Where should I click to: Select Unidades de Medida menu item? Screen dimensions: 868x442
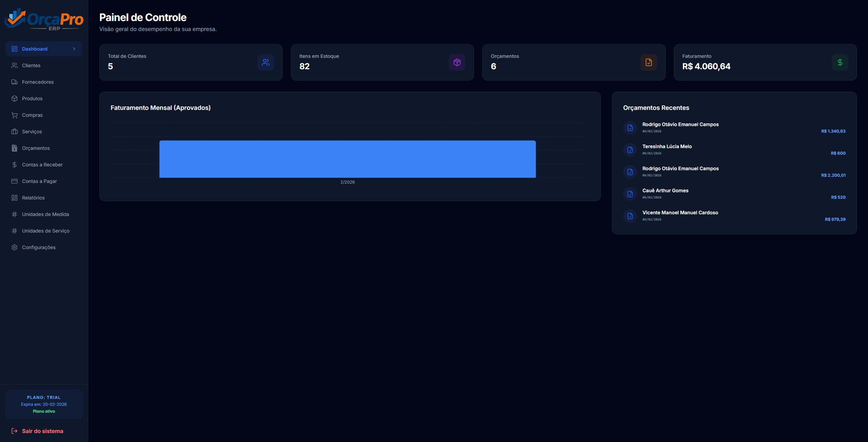(45, 214)
